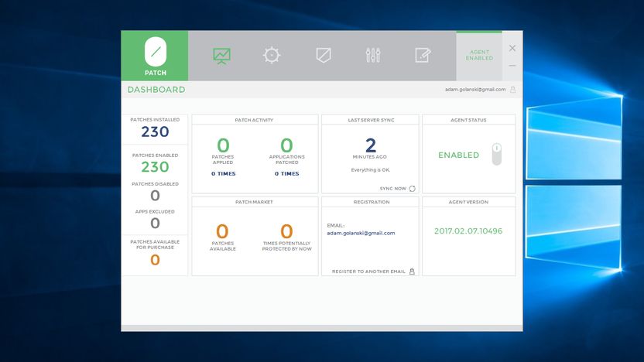Click the Agent Enabled header tab
The width and height of the screenshot is (644, 362).
pyautogui.click(x=479, y=56)
